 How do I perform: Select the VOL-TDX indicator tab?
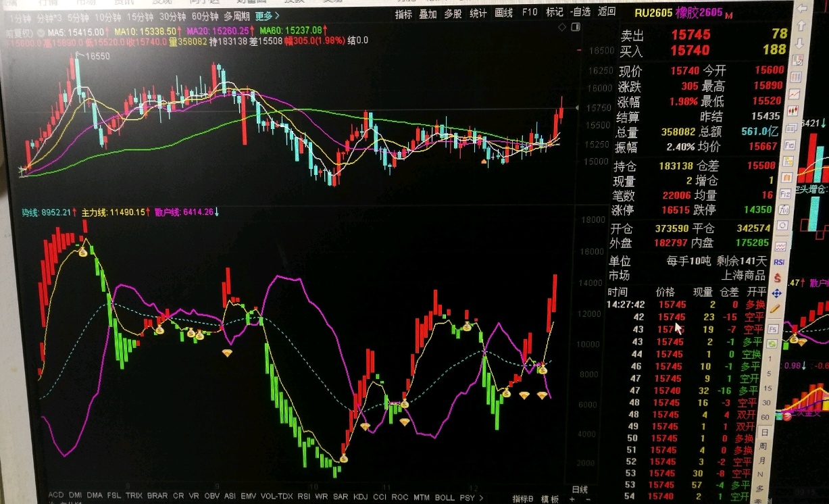[x=276, y=497]
